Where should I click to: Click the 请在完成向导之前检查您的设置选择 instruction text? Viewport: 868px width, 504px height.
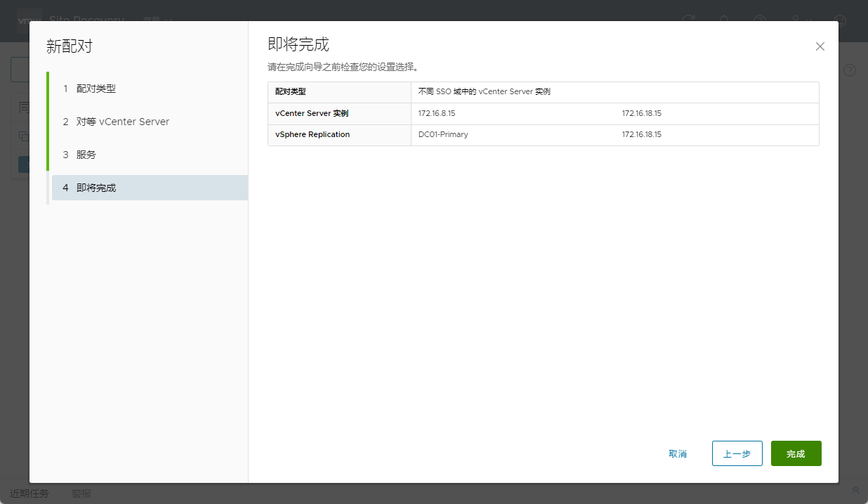343,67
